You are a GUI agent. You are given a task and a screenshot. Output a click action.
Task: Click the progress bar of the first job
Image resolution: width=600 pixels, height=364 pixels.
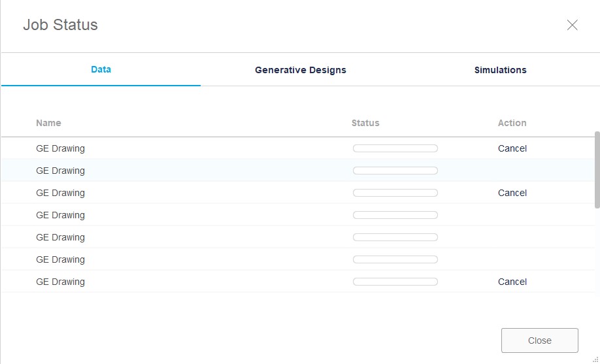click(395, 148)
